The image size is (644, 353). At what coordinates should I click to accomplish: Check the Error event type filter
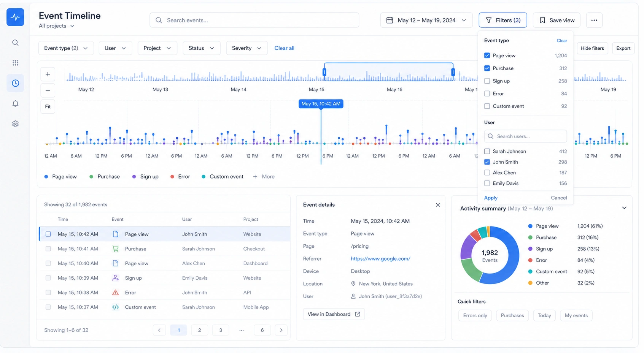[487, 93]
